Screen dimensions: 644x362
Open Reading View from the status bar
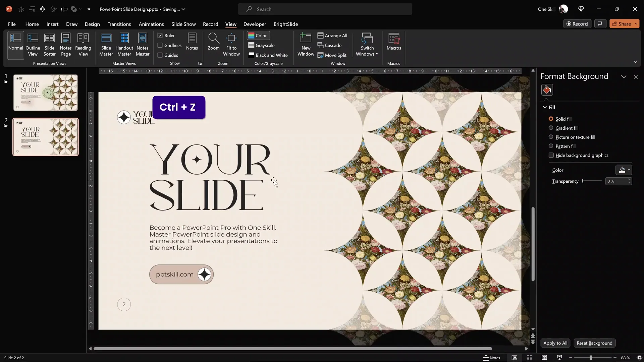(x=544, y=358)
